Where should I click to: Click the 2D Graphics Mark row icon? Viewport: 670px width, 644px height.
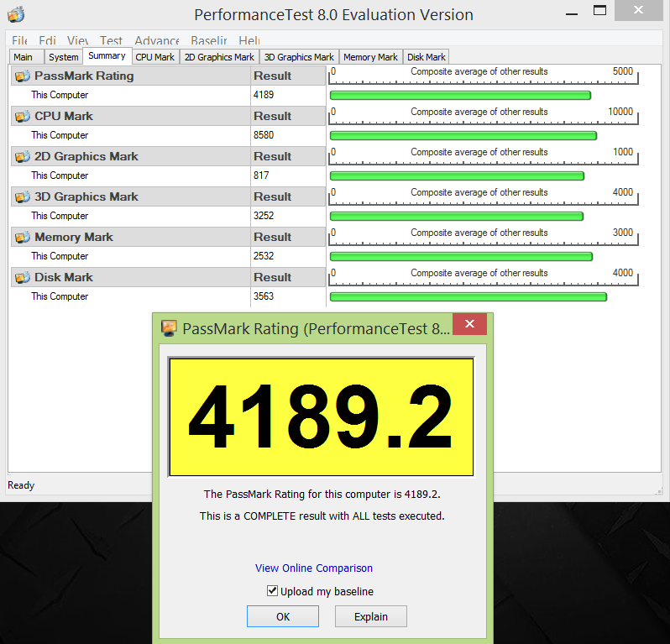point(22,157)
